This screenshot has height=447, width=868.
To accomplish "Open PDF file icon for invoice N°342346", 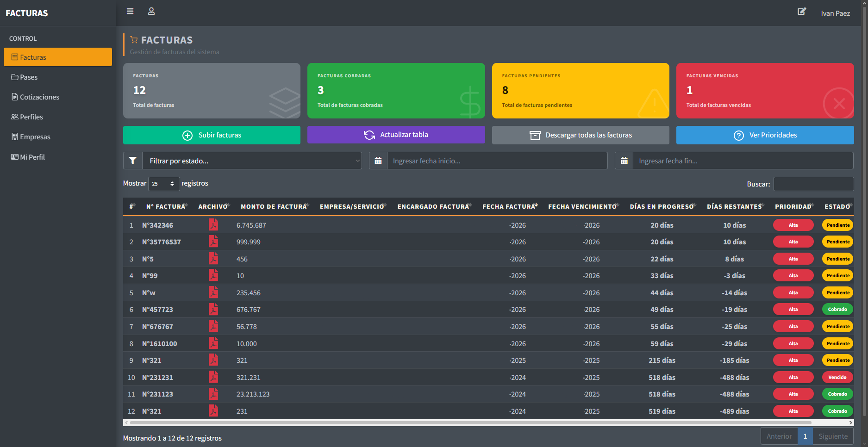I will [213, 225].
